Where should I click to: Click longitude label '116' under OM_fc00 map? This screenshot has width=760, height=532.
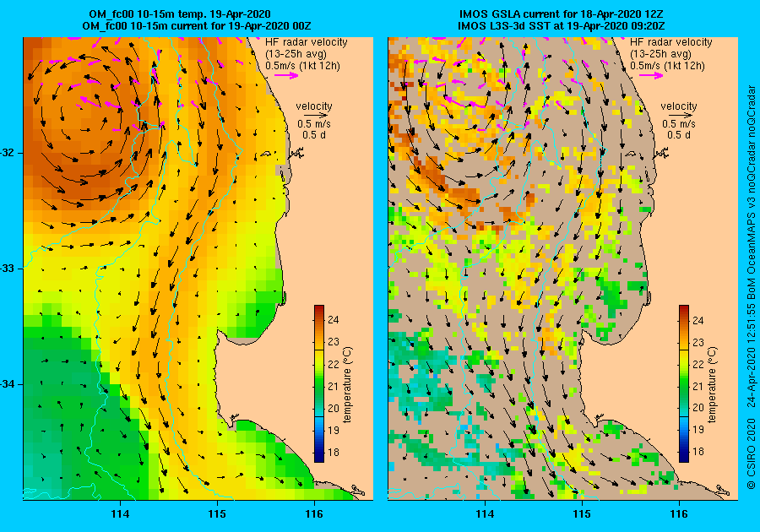(x=314, y=514)
